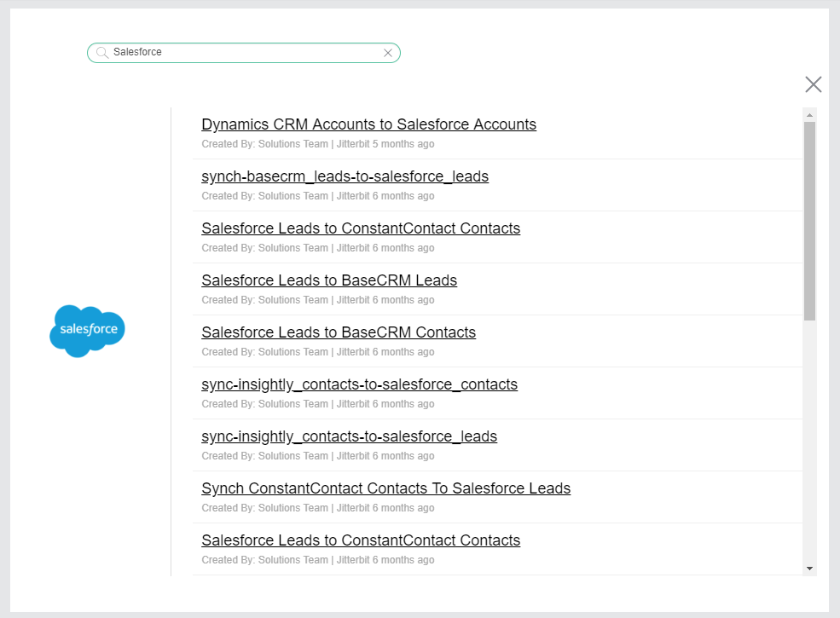Open Dynamics CRM Accounts to Salesforce Accounts

pyautogui.click(x=368, y=124)
